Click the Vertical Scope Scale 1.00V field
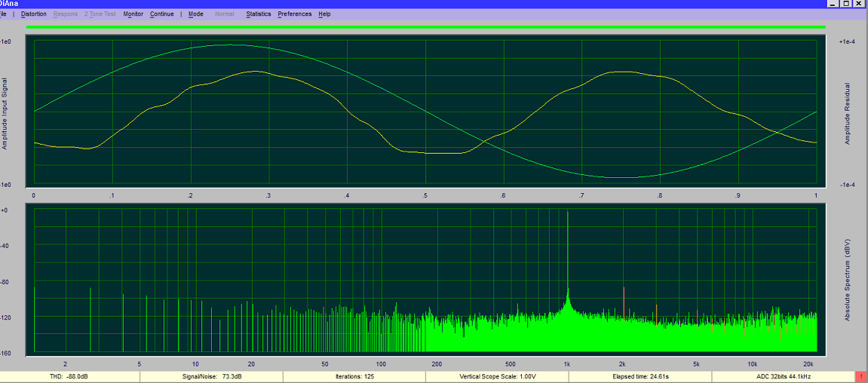Image resolution: width=868 pixels, height=383 pixels. (497, 376)
